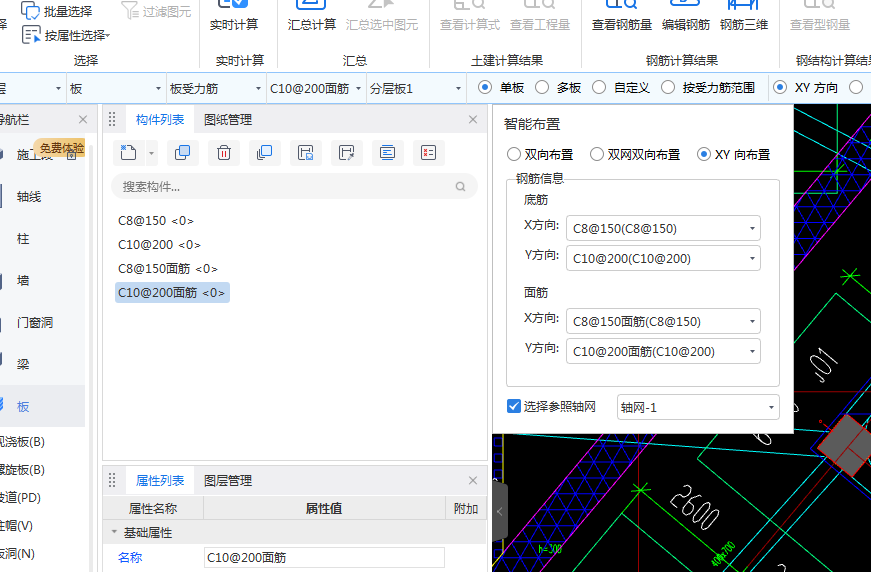Toggle the 选择参照轴网 checkbox
The width and height of the screenshot is (871, 572).
pos(514,406)
